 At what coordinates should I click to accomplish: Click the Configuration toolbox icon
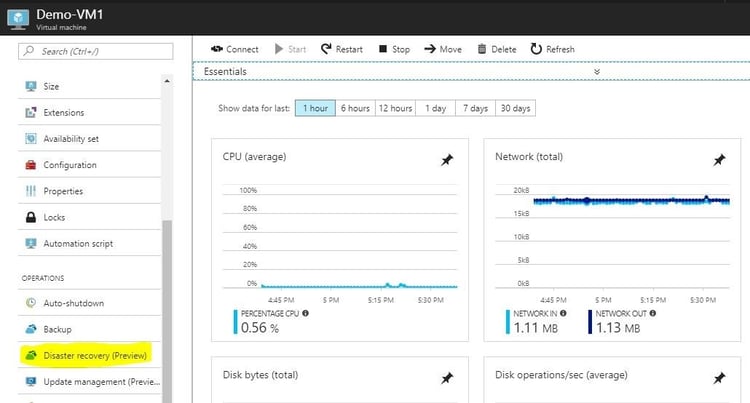(31, 165)
